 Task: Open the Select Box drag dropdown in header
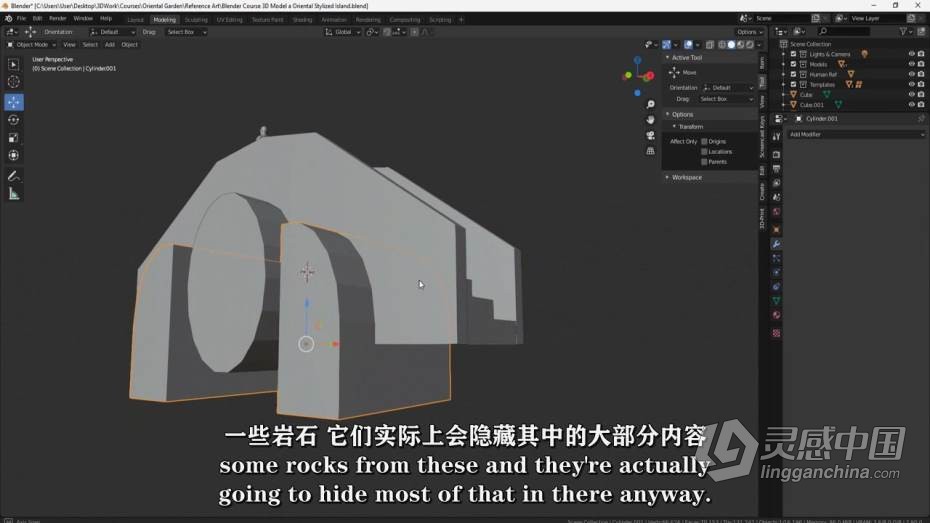[x=186, y=32]
